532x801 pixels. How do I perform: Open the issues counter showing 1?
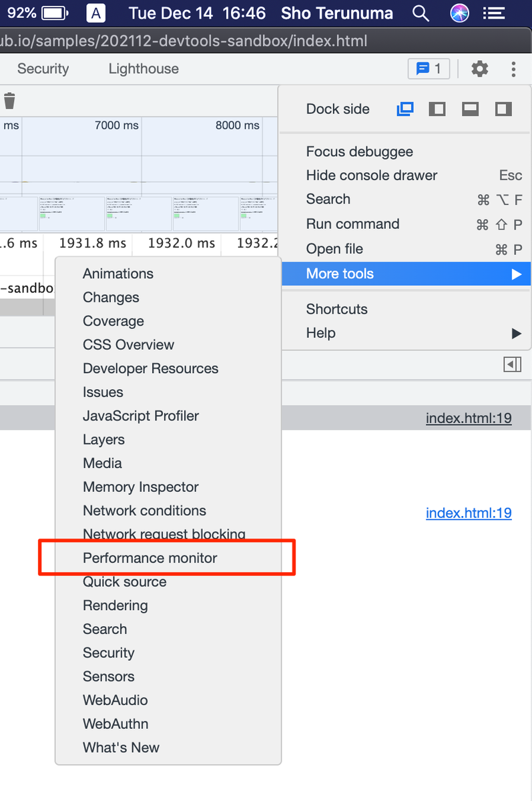coord(429,69)
